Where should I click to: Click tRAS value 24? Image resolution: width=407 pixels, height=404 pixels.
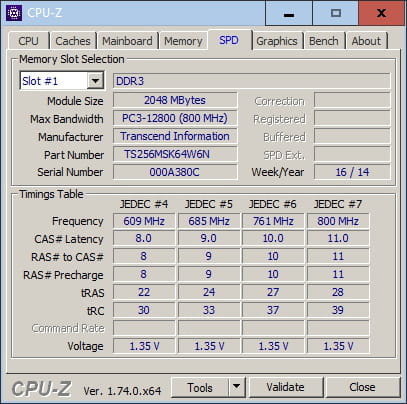tap(209, 292)
